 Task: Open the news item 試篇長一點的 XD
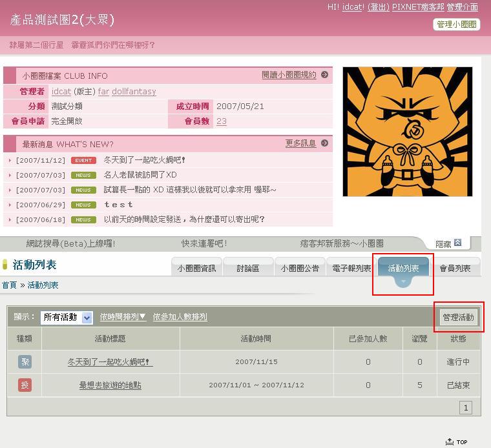190,190
